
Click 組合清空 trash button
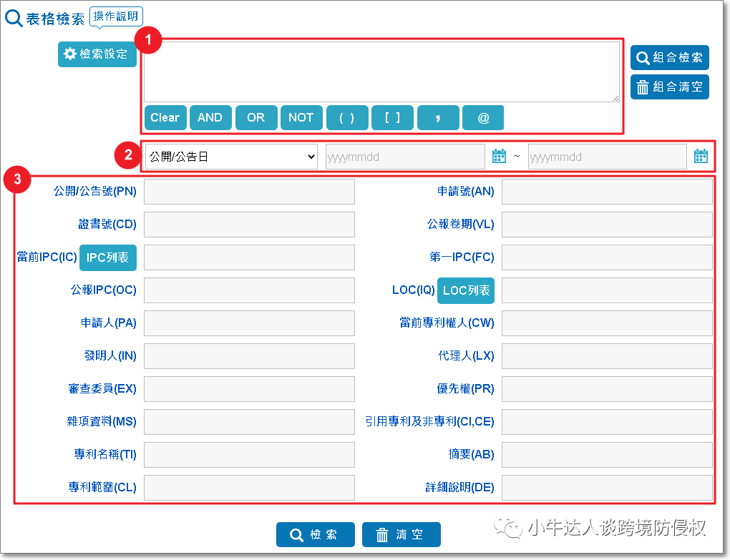tap(669, 87)
